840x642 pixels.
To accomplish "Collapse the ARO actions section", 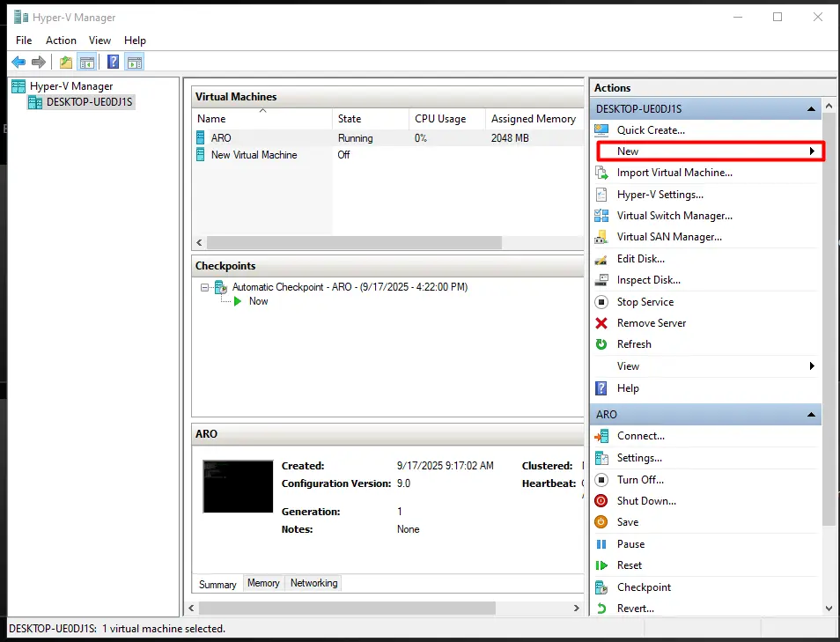I will pos(811,414).
